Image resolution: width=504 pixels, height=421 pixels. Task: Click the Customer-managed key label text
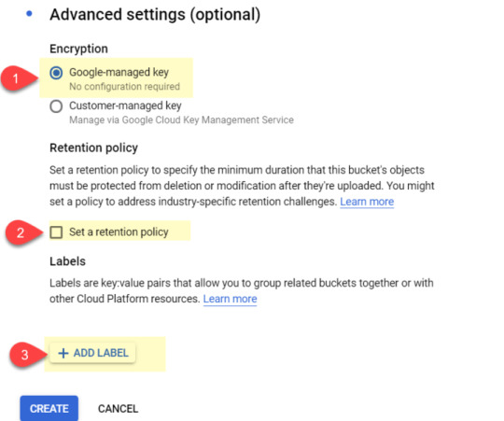[125, 105]
